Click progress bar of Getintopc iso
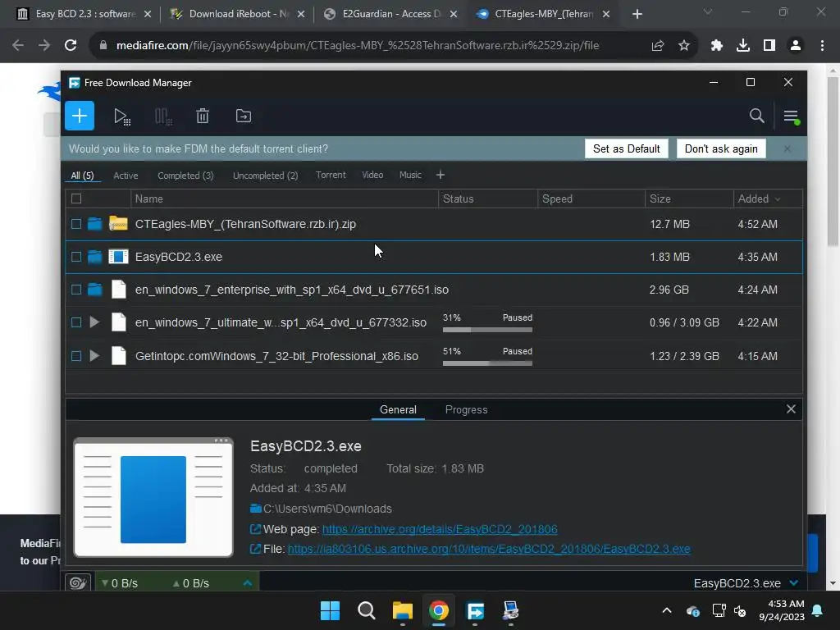This screenshot has width=840, height=630. (487, 363)
